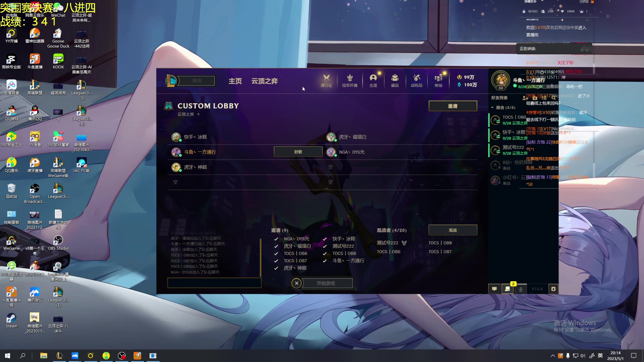
Task: Cancel the lobby with the X button
Action: (x=297, y=283)
